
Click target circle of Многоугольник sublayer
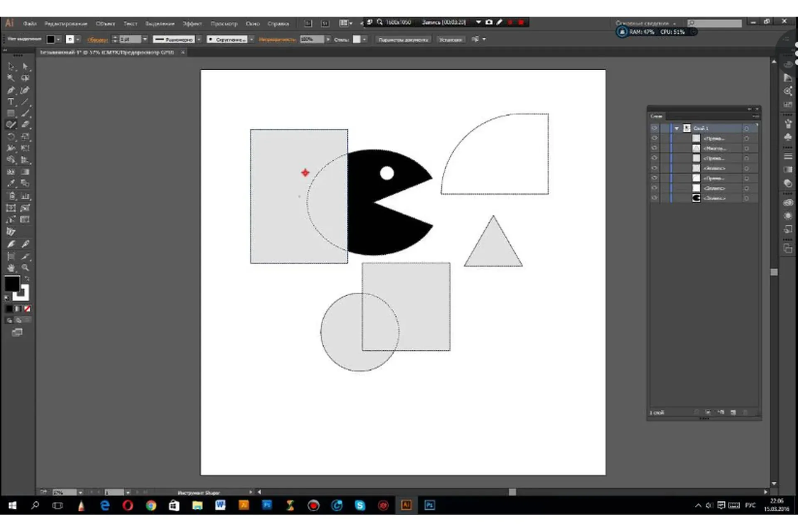coord(746,148)
